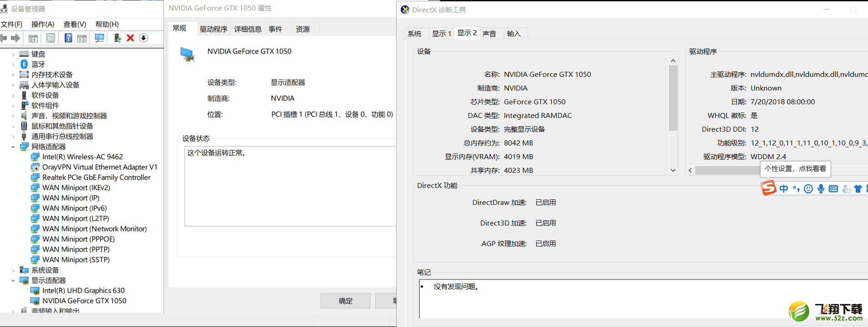Toggle the Sogou punctuation mode icon
This screenshot has height=327, width=868.
pyautogui.click(x=796, y=189)
